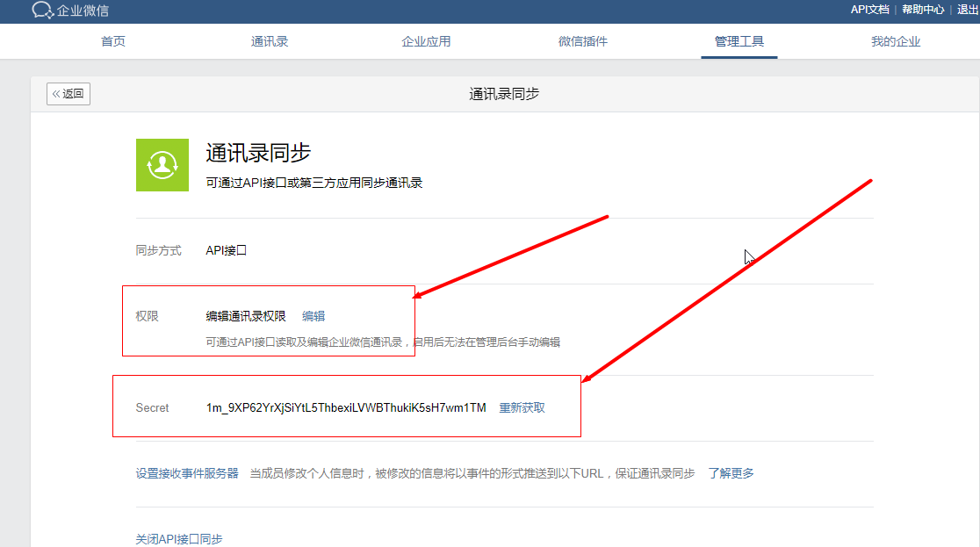
Task: Click the 了解更多 link
Action: pyautogui.click(x=731, y=473)
